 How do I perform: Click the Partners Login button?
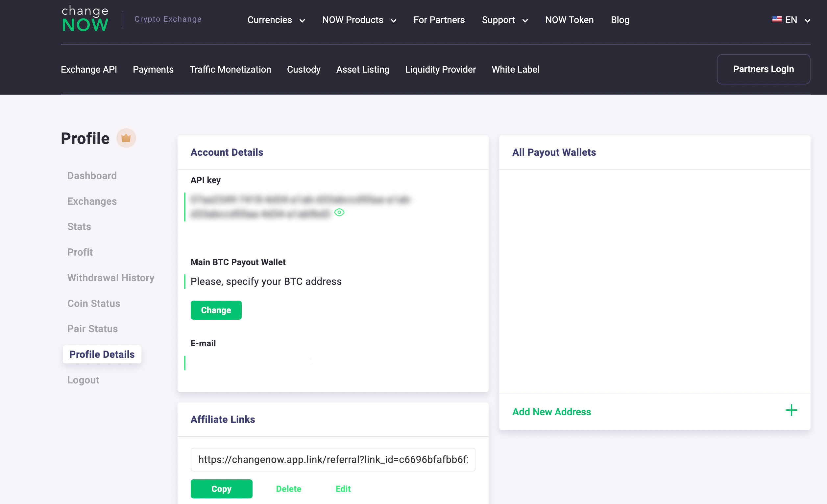pyautogui.click(x=764, y=69)
